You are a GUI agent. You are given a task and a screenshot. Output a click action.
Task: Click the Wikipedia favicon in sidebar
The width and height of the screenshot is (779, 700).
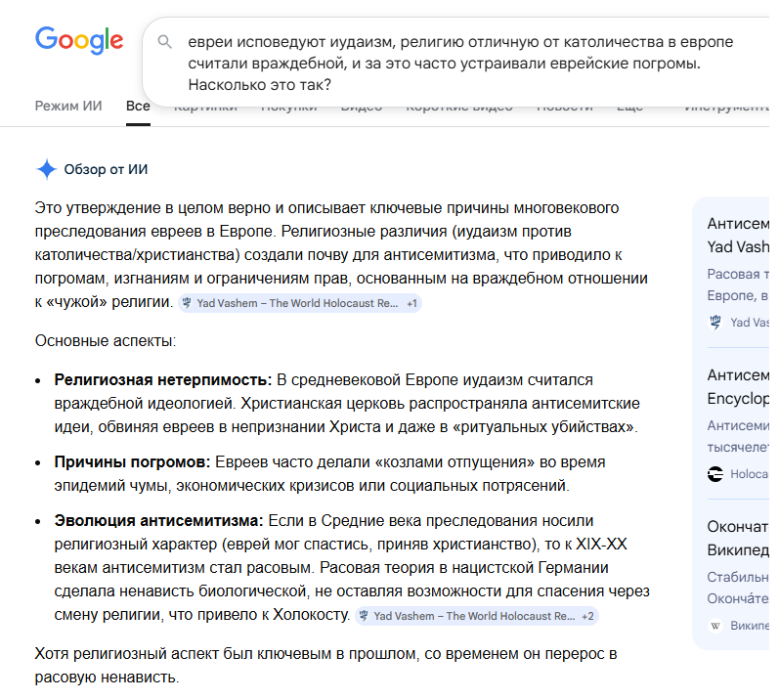pos(714,626)
